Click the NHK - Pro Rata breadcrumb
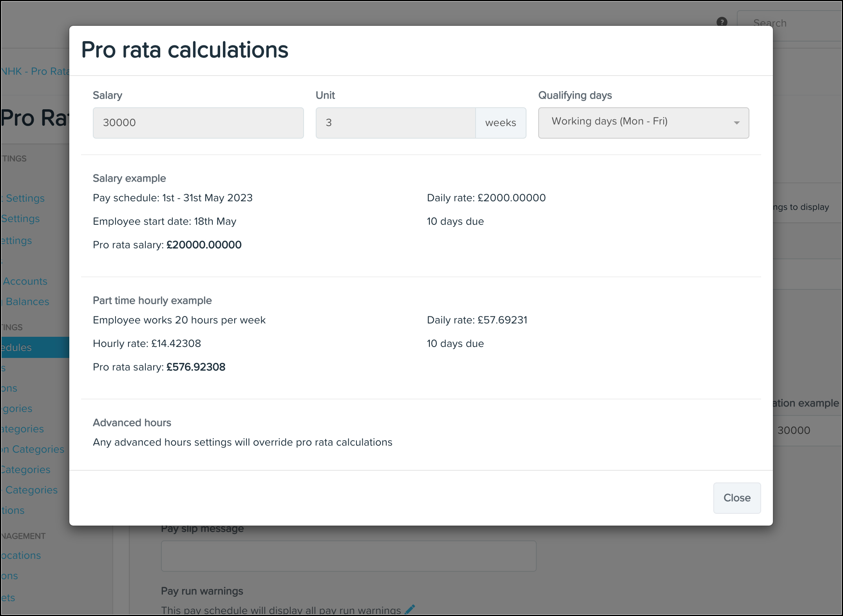This screenshot has width=843, height=616. (35, 71)
